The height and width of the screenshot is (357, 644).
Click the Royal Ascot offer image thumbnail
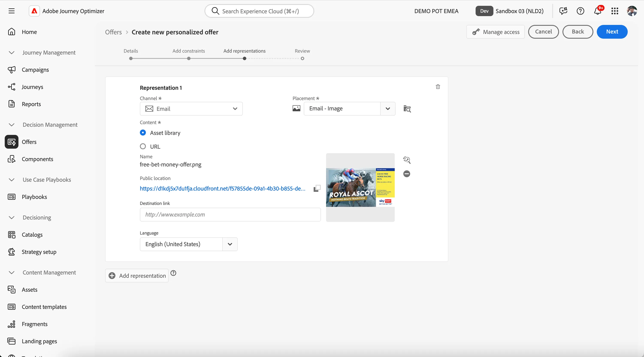360,188
